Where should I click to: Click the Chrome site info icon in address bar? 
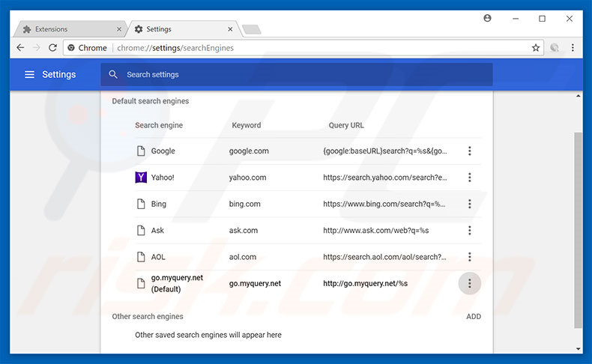(71, 48)
